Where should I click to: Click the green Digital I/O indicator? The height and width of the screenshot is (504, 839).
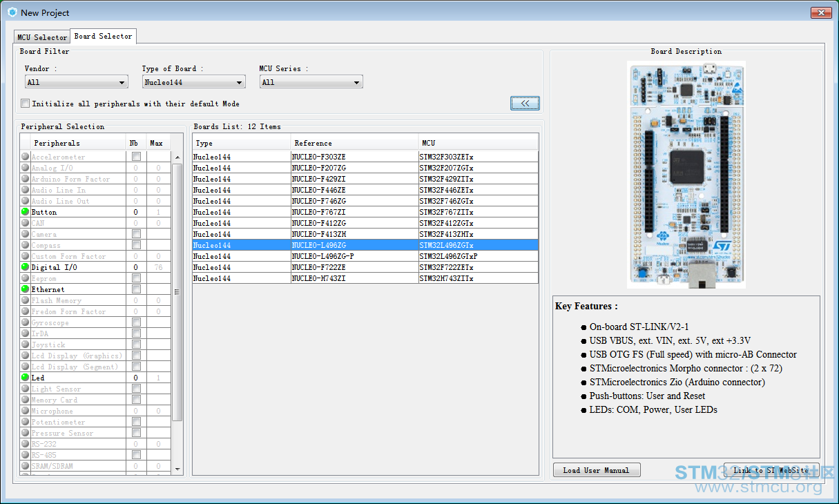tap(26, 267)
